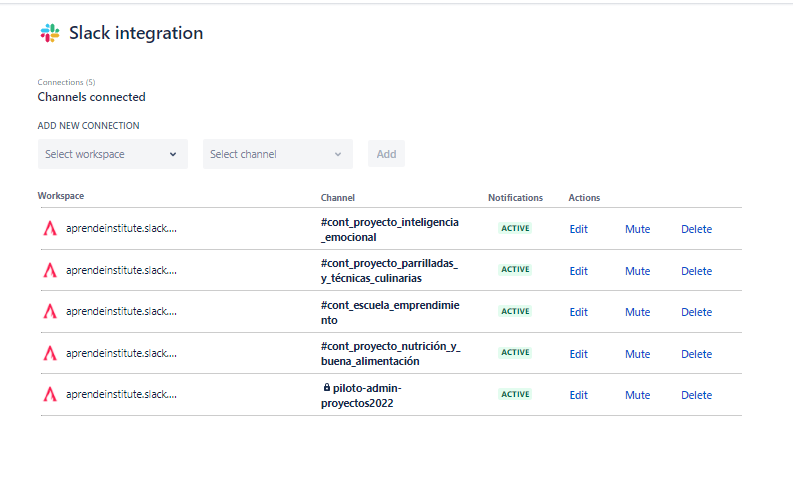Viewport: 793px width, 492px height.
Task: Delete the inteligencia_emocional connection
Action: [x=696, y=229]
